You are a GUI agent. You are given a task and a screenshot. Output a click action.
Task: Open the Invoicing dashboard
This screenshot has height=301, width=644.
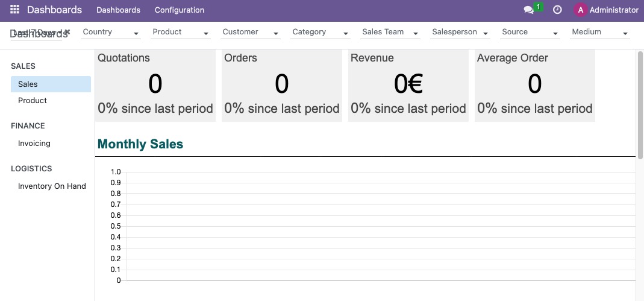(51, 143)
